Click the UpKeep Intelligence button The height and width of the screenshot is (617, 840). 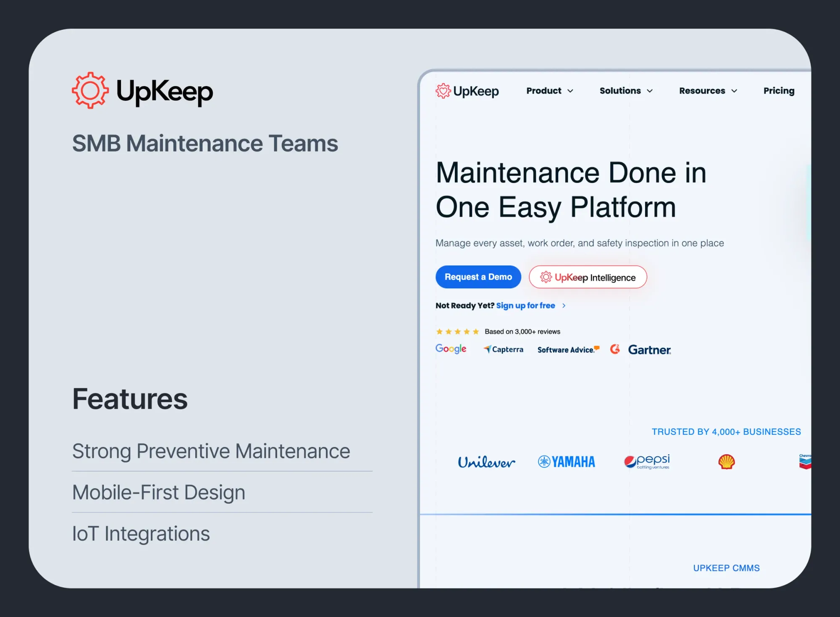tap(588, 277)
